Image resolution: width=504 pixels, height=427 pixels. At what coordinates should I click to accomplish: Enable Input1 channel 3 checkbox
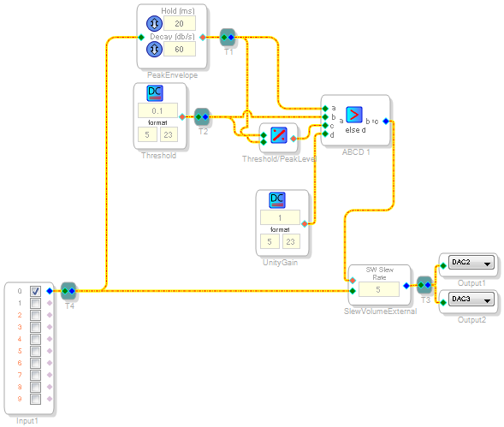(35, 328)
